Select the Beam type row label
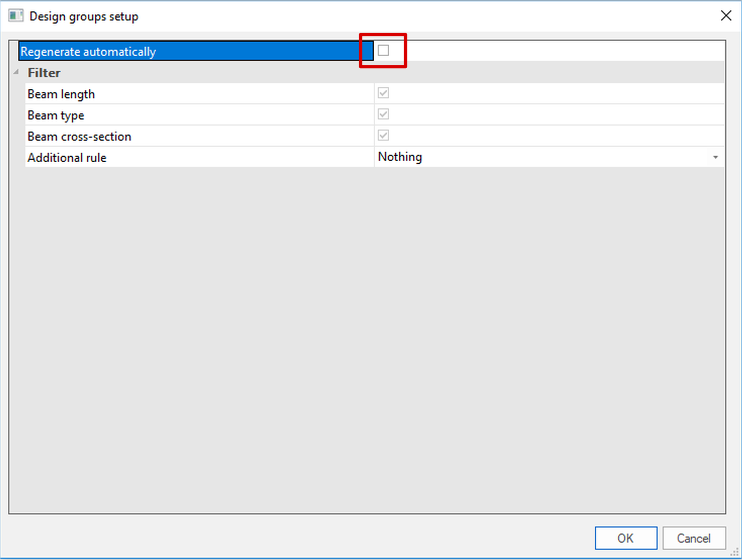Viewport: 742px width, 560px height. (56, 115)
